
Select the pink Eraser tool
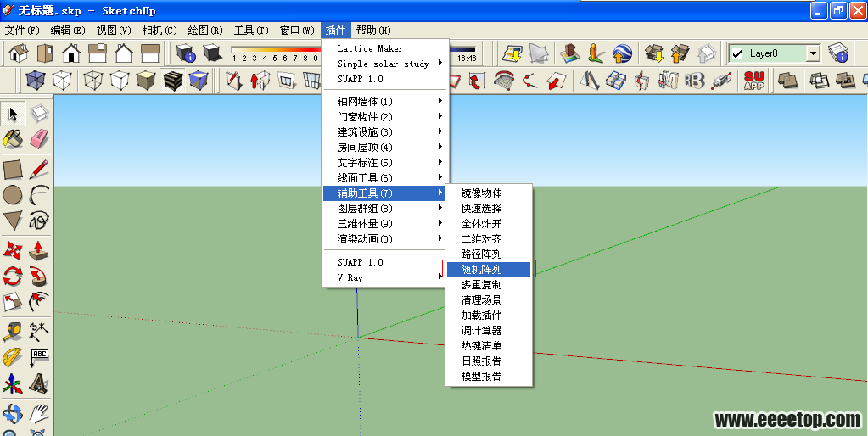(x=39, y=139)
